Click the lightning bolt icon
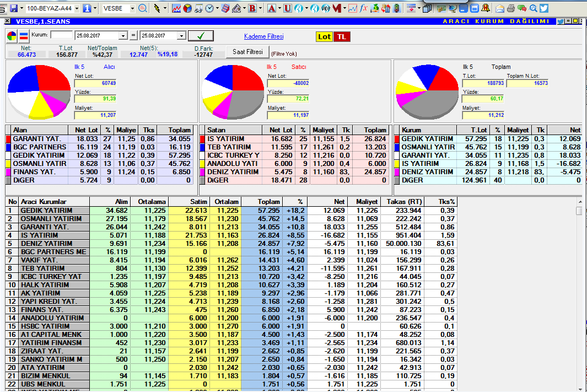Viewport: 587px width, 392px height. click(x=157, y=8)
